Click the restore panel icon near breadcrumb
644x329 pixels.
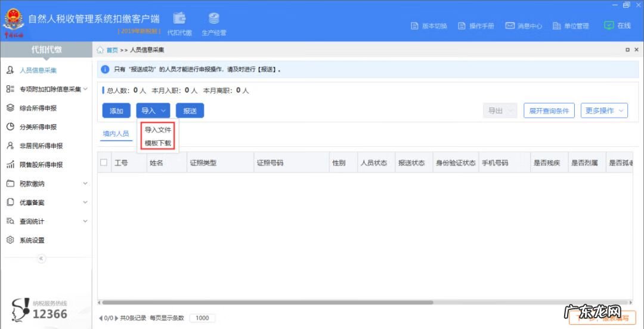[x=627, y=50]
